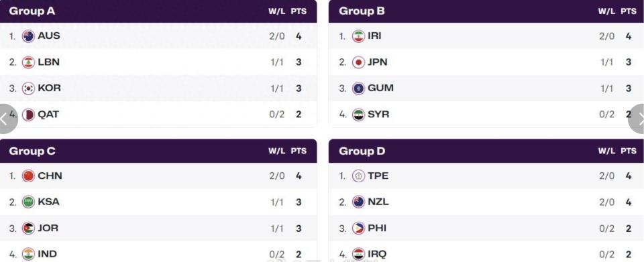Viewport: 644px width, 262px height.
Task: Click W/L column header in Group B
Action: (606, 11)
